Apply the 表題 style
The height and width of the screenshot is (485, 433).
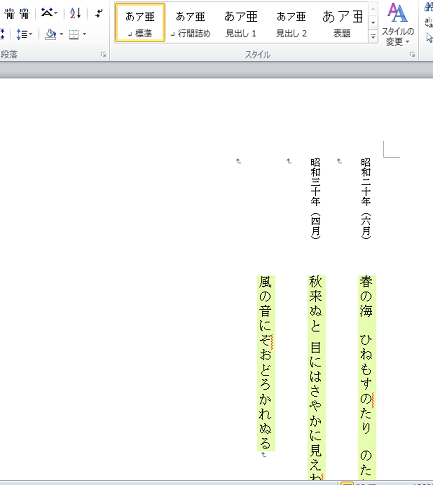pyautogui.click(x=342, y=23)
